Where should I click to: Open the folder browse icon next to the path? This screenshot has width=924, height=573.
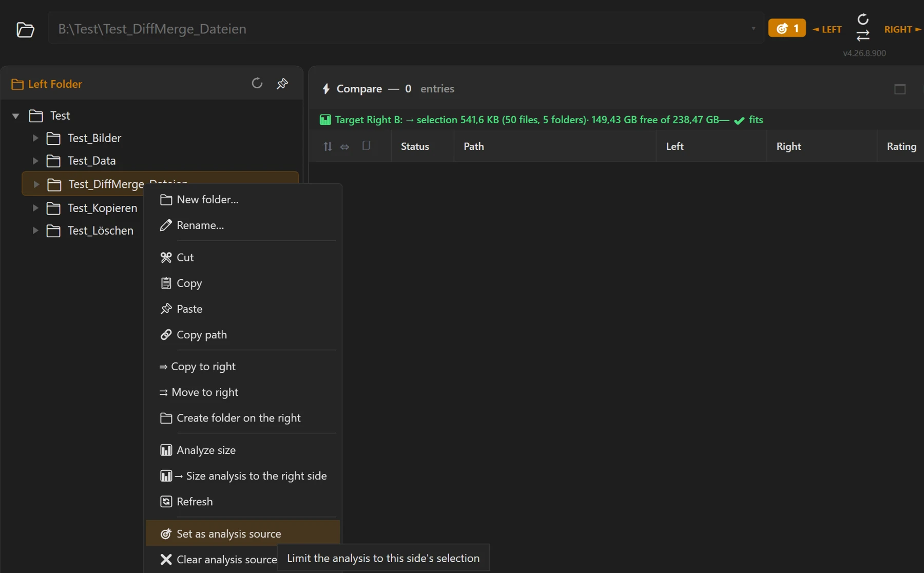25,29
